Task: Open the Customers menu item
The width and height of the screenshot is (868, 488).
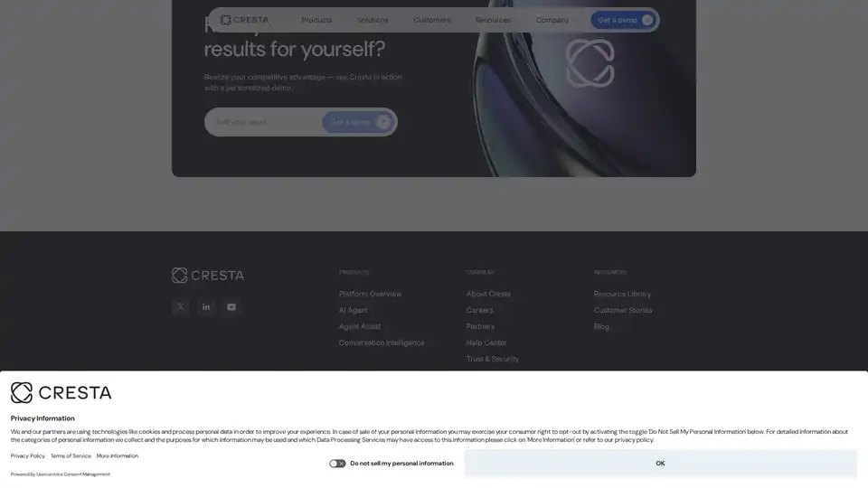Action: pyautogui.click(x=431, y=20)
